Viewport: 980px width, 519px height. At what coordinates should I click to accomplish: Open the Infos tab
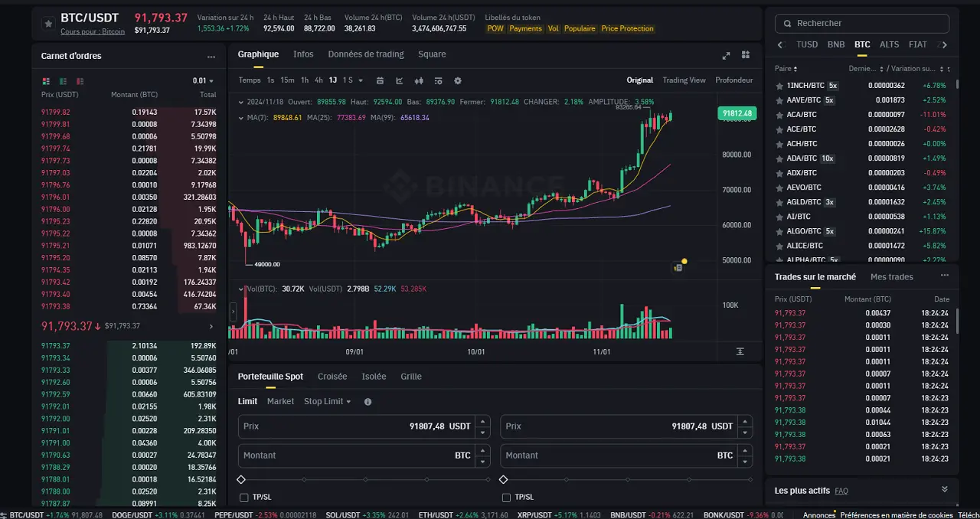303,54
